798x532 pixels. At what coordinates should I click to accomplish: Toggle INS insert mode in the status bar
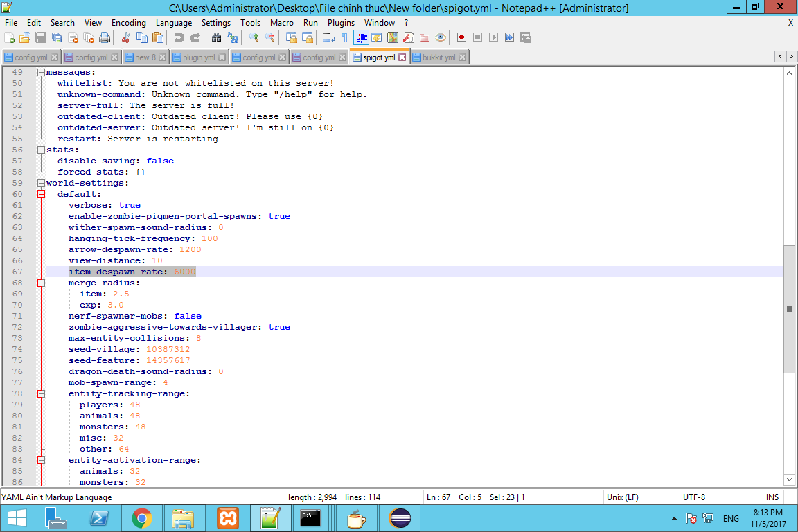772,497
